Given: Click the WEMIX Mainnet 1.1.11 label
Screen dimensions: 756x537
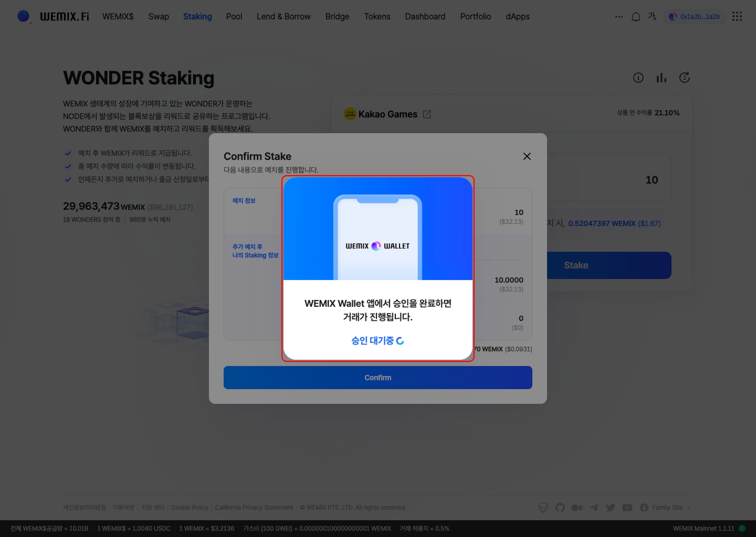Looking at the screenshot, I should 703,528.
